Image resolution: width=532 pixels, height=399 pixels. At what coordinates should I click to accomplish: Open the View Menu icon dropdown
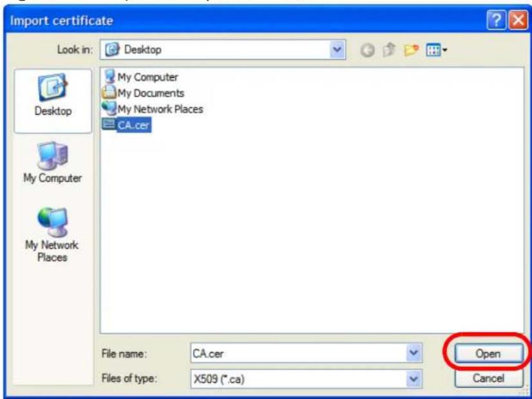[x=436, y=50]
